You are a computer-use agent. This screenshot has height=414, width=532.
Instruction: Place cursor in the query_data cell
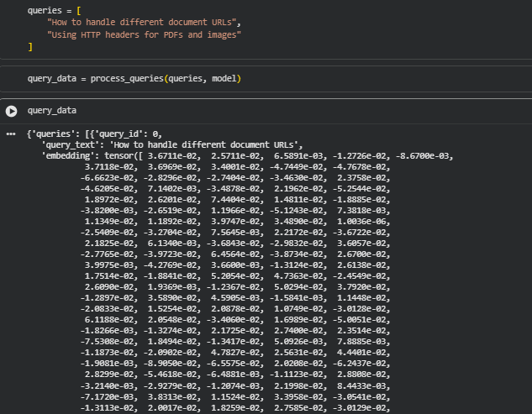[x=252, y=110]
